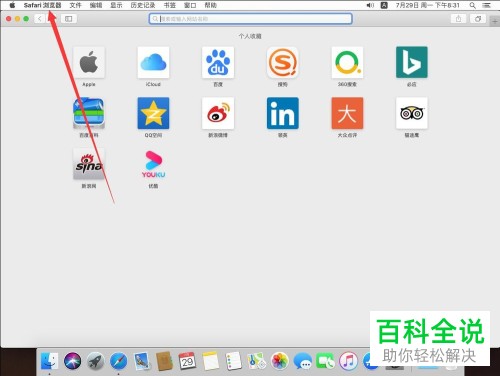The image size is (500, 376).
Task: Open the Apple menu
Action: pos(12,5)
